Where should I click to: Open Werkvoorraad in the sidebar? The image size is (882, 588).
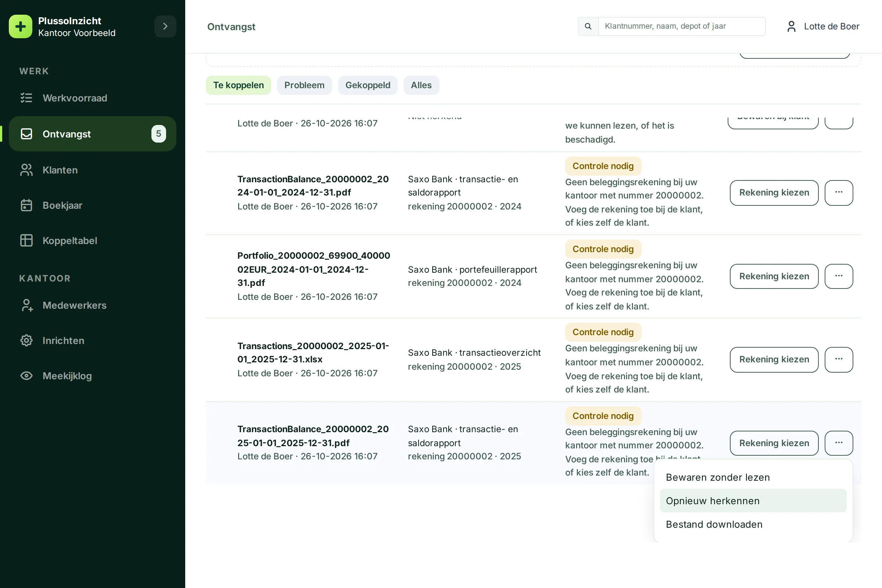click(92, 98)
